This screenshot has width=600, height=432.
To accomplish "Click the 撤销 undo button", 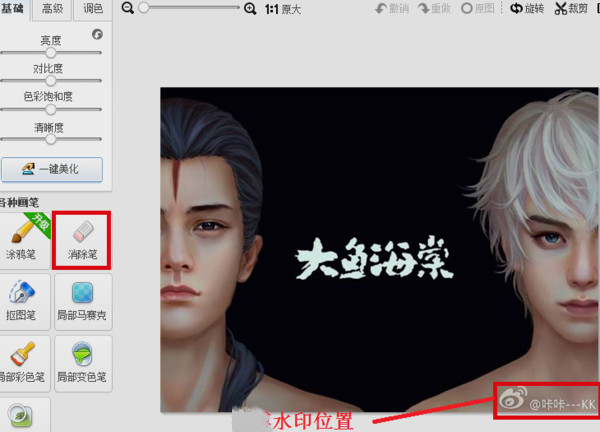I will point(392,8).
